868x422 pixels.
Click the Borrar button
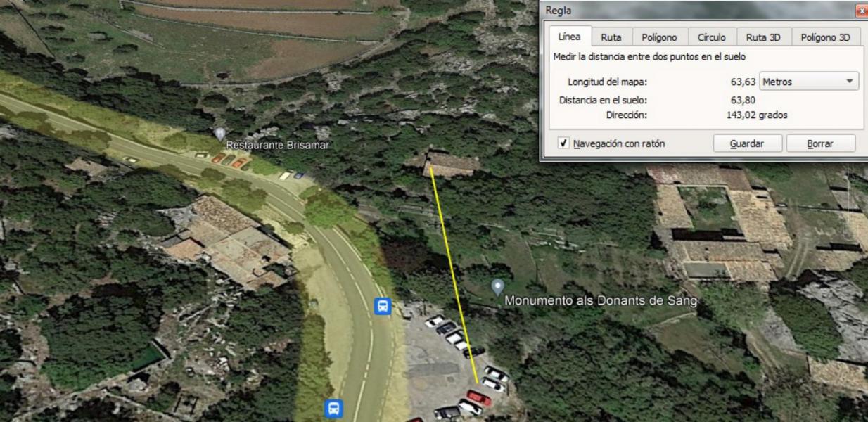click(820, 143)
